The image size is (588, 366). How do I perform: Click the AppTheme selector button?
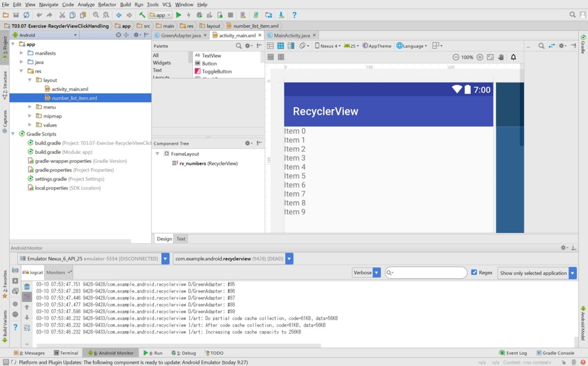pyautogui.click(x=377, y=46)
